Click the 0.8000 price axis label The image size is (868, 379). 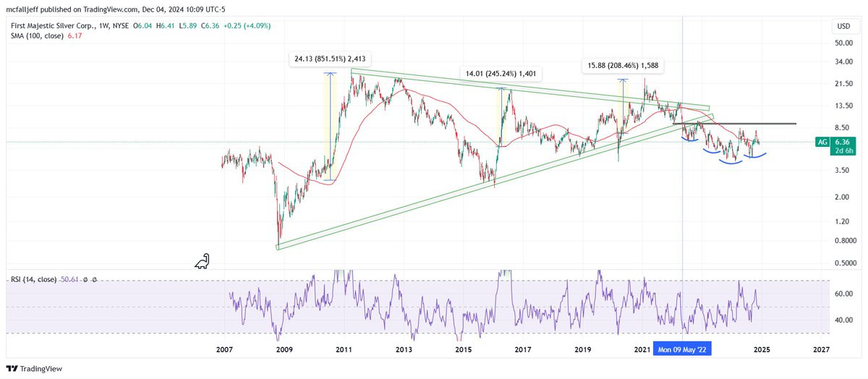pyautogui.click(x=845, y=240)
